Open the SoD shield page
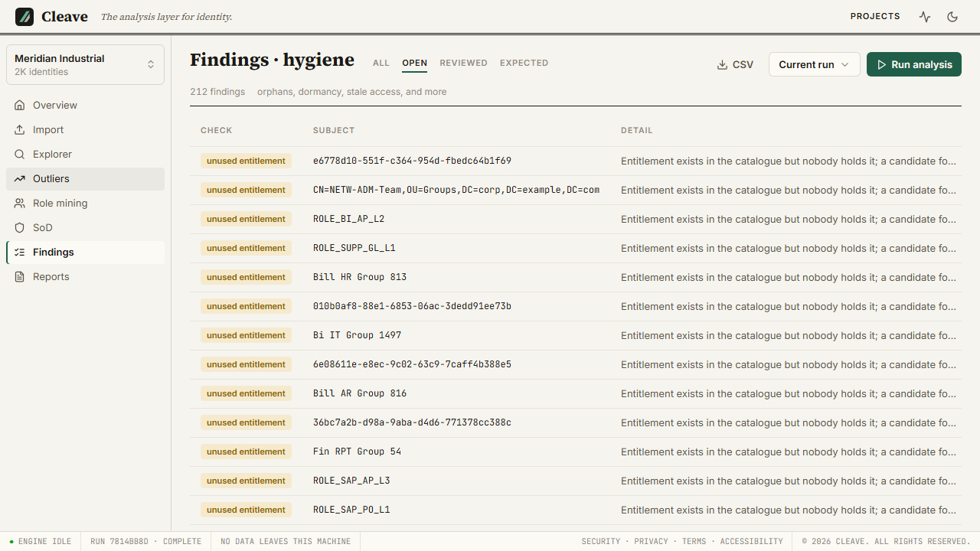Viewport: 980px width, 551px height. (85, 228)
